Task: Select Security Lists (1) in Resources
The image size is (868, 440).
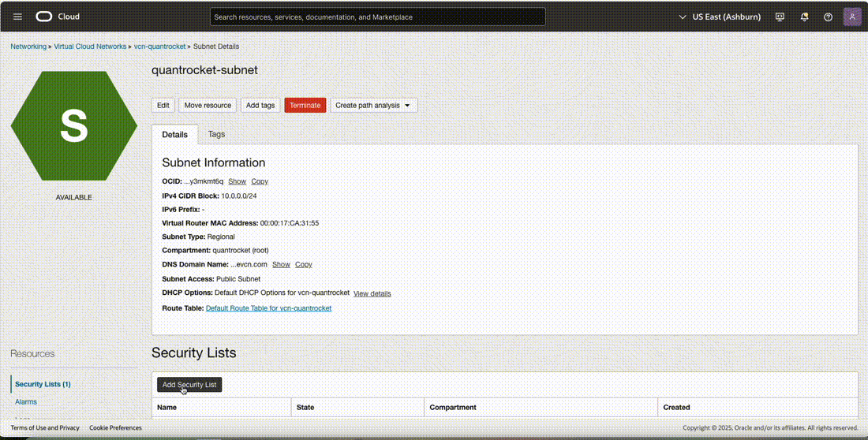Action: pos(43,384)
